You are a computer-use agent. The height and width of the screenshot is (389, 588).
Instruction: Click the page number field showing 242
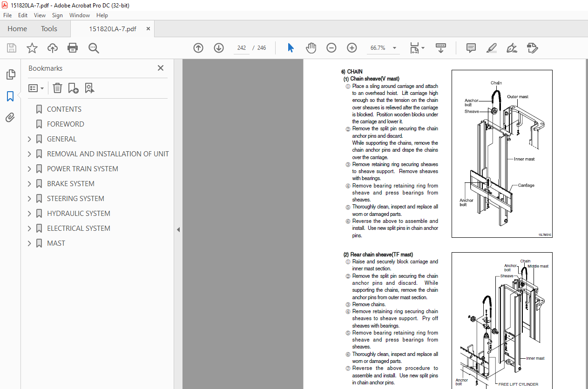click(242, 48)
